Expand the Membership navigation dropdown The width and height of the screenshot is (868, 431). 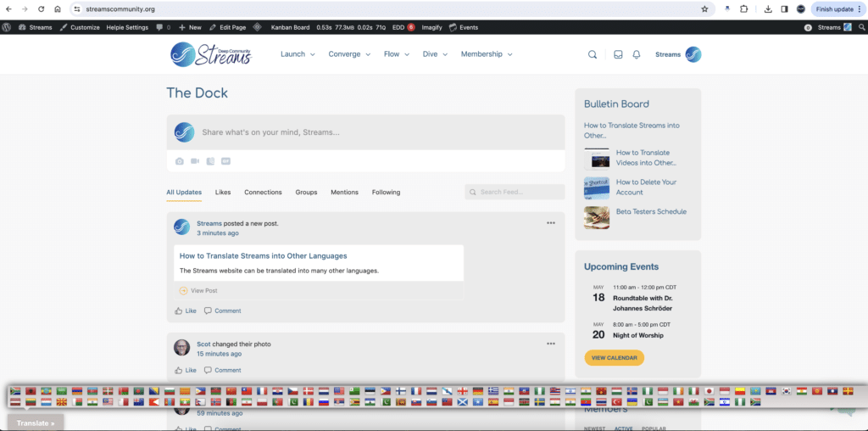[x=487, y=54]
